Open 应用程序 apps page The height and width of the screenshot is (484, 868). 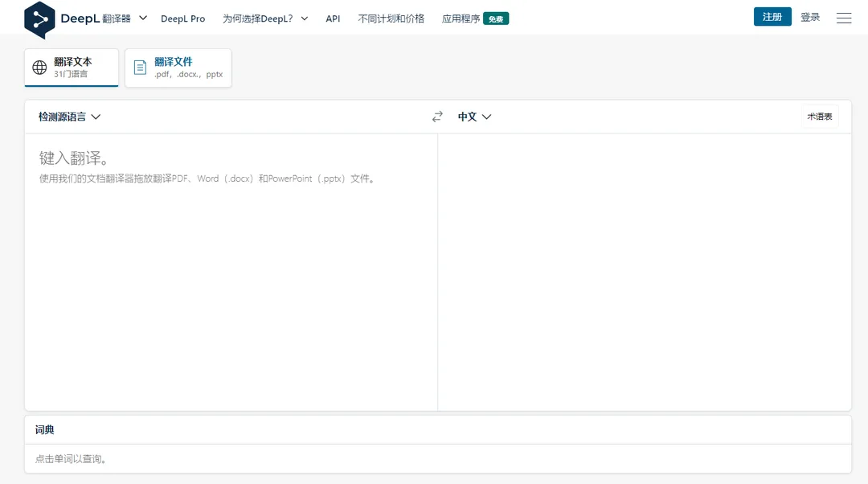[x=461, y=18]
